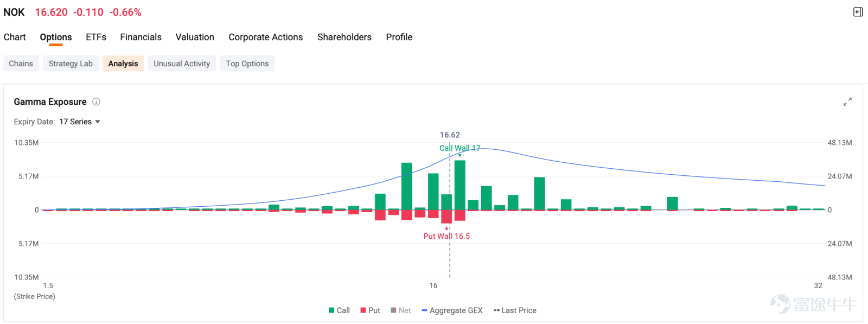Image resolution: width=868 pixels, height=324 pixels.
Task: Open the Corporate Actions tab
Action: (266, 37)
